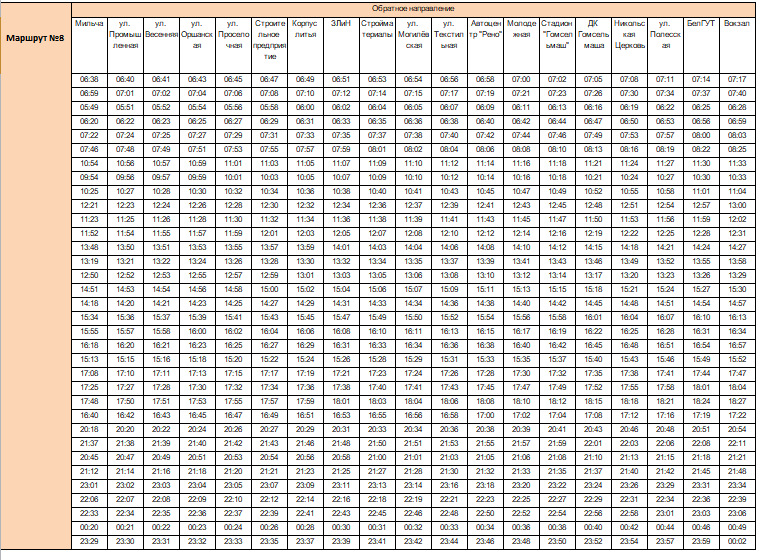Viewport: 765px width, 560px height.
Task: Select 21:48 in the ЗЛиН column
Action: point(341,443)
